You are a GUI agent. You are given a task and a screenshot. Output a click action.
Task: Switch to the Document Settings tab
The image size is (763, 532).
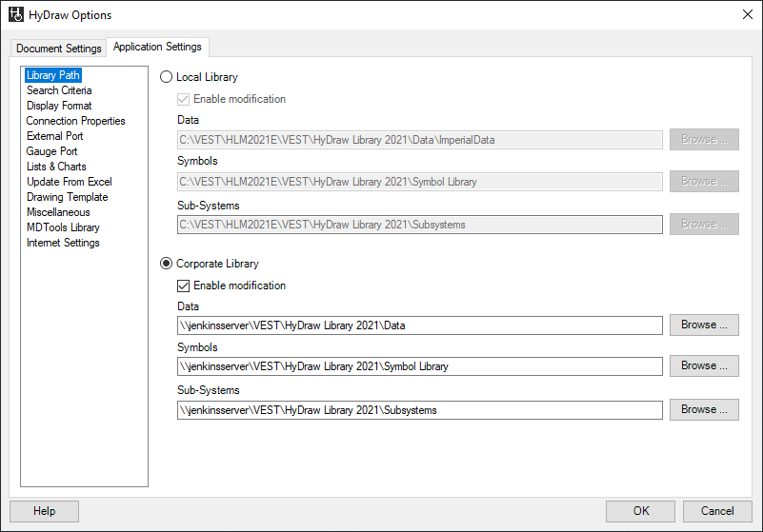59,49
